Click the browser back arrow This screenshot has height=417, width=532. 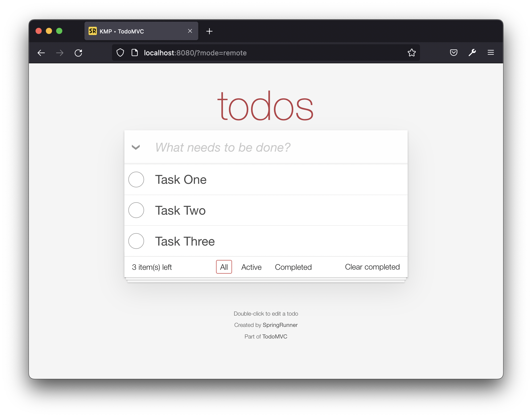(x=41, y=53)
